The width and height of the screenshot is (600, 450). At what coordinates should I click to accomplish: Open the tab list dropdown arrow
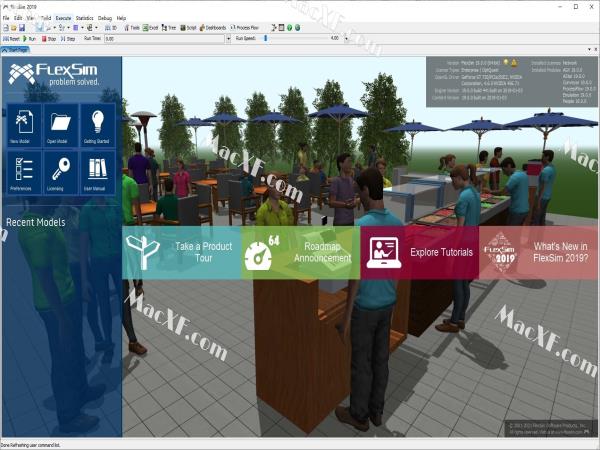589,50
